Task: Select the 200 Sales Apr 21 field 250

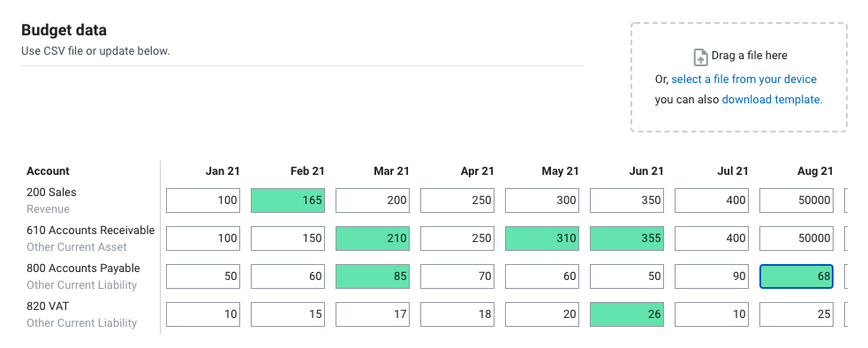Action: 457,200
